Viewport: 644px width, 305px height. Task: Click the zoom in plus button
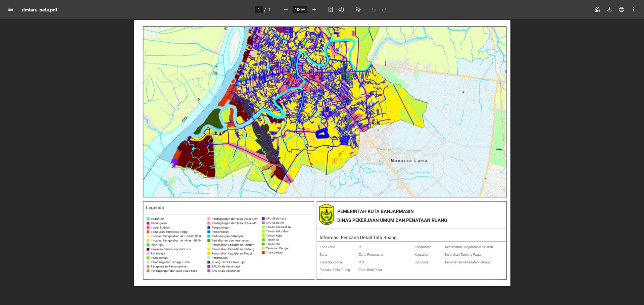314,9
